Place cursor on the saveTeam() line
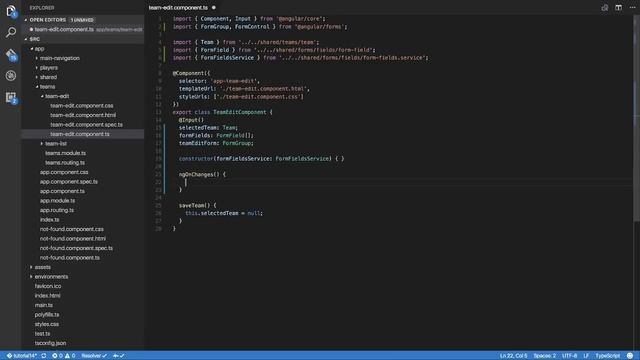 [x=198, y=205]
